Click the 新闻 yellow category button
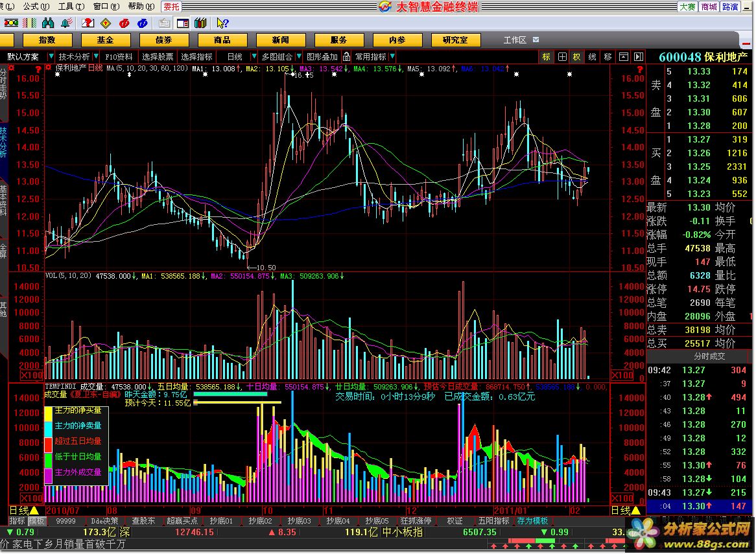756x554 pixels. (280, 40)
